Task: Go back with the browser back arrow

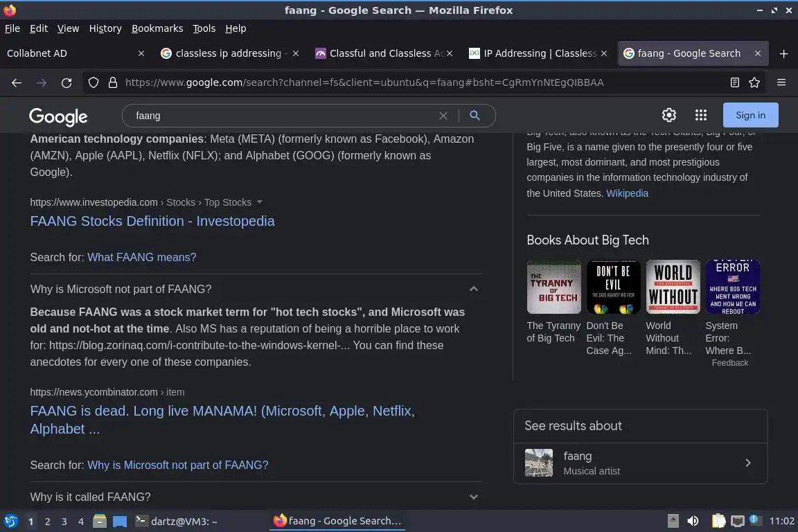Action: 17,82
